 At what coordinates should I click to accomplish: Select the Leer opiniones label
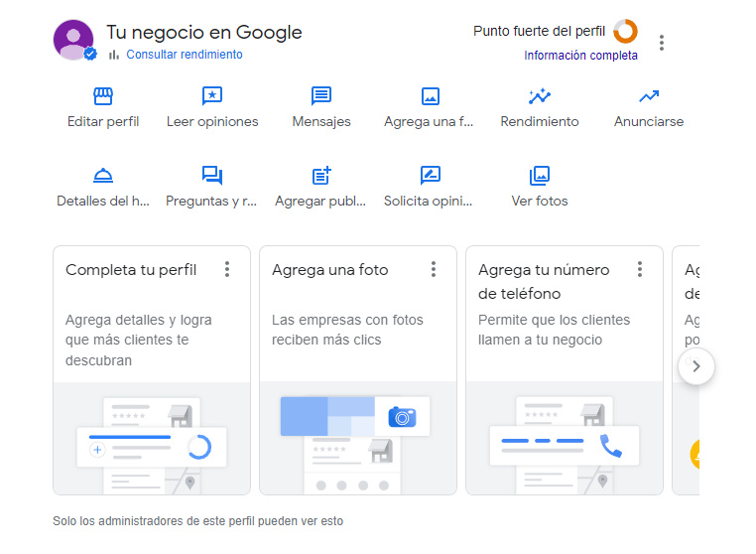coord(212,121)
